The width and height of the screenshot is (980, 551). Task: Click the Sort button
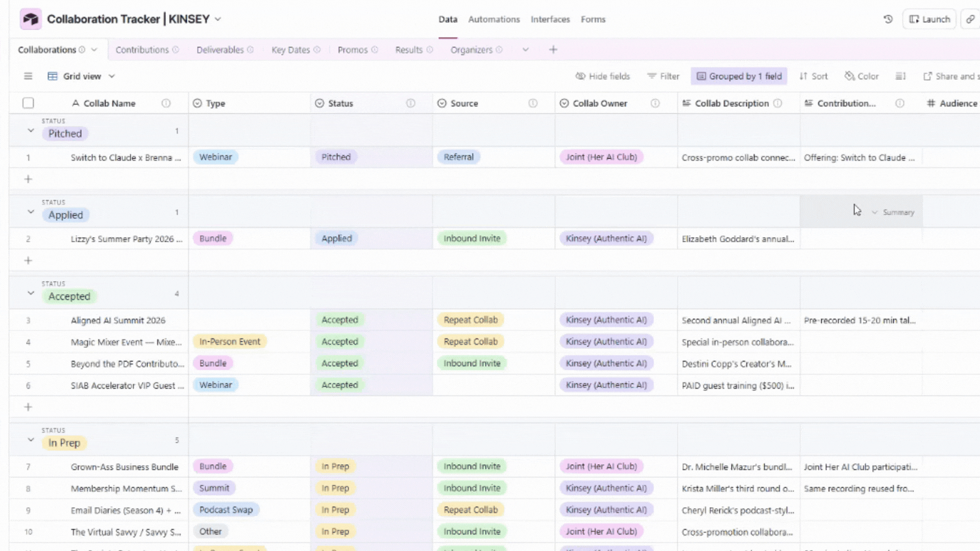(813, 76)
